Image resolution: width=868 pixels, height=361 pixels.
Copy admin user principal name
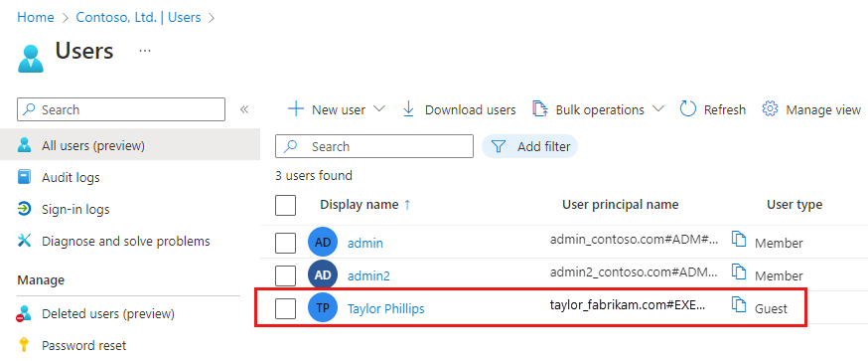coord(739,240)
